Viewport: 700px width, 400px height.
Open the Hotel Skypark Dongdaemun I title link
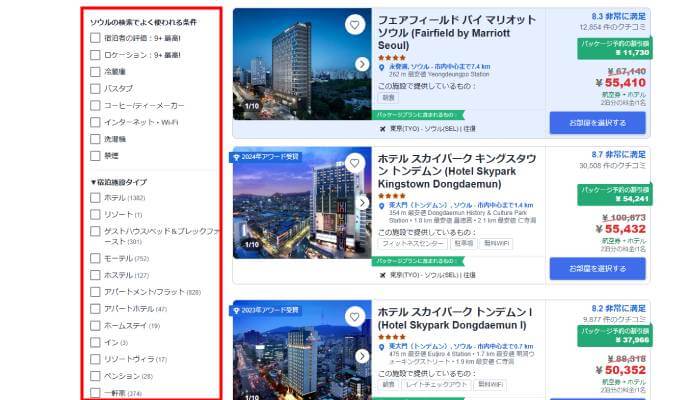tap(455, 318)
